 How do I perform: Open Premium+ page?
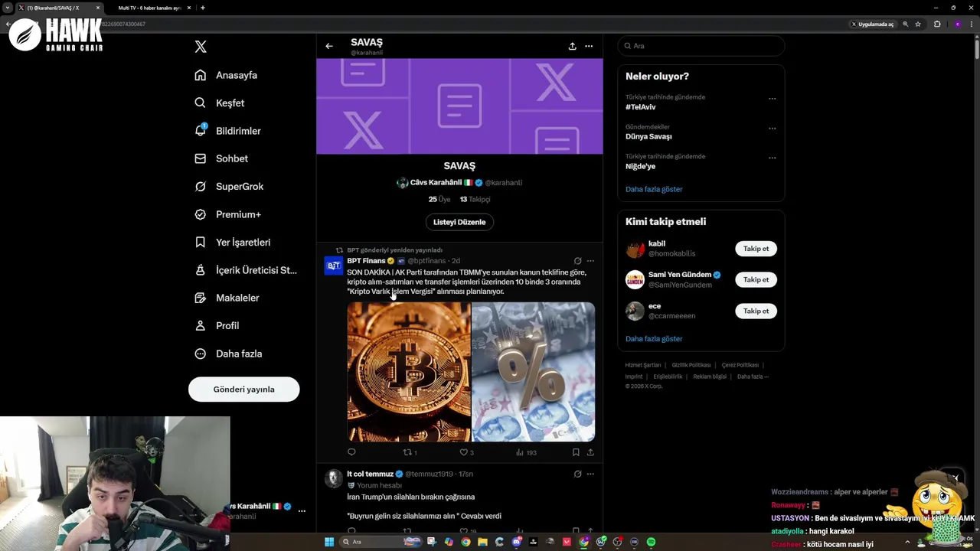click(227, 214)
